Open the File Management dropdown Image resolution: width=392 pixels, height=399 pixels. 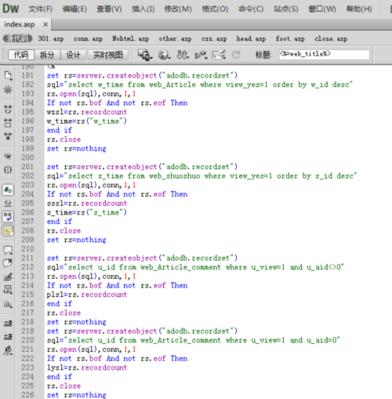(183, 55)
